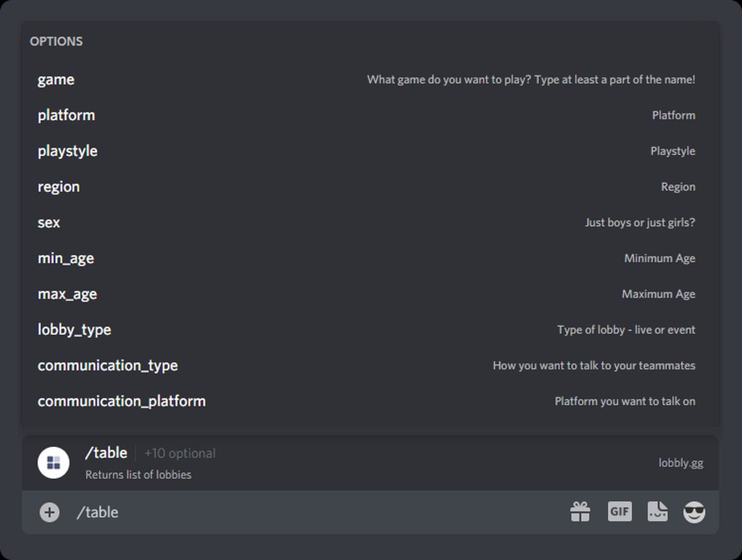Choose the playstyle option
Screen dimensions: 742x560
tap(67, 151)
